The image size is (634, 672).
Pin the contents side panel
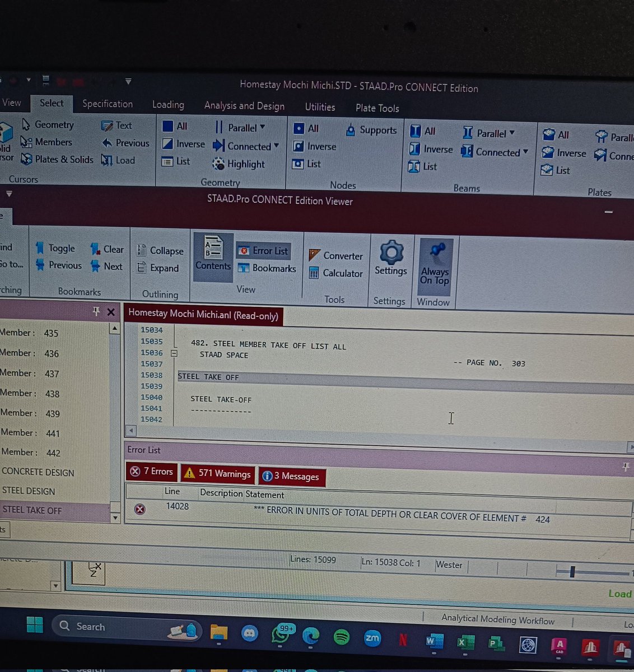click(96, 311)
